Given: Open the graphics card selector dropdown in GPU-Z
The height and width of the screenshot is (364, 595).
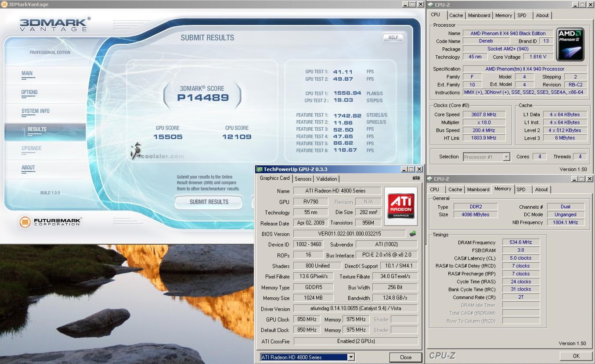Looking at the screenshot, I should pyautogui.click(x=351, y=357).
